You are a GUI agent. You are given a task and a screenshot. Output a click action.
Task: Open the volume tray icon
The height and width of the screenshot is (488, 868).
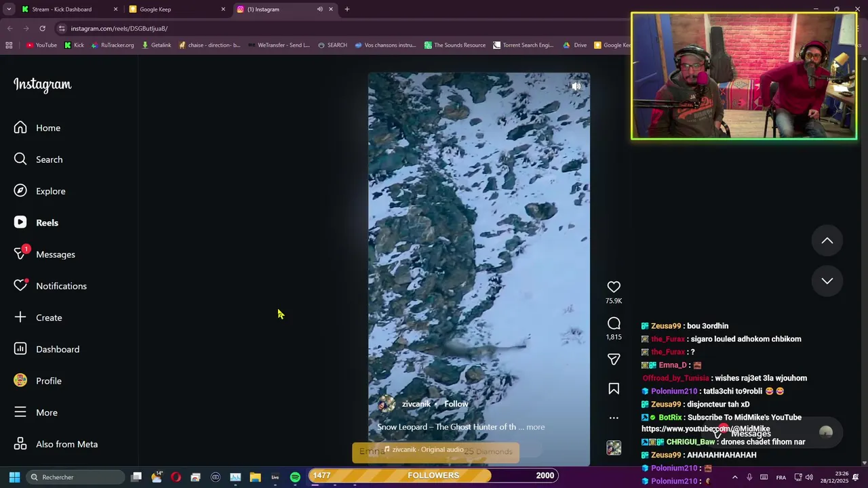click(809, 477)
